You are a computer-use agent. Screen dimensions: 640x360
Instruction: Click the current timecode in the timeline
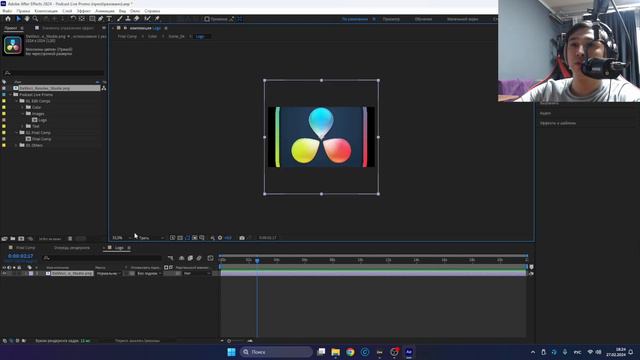click(20, 256)
